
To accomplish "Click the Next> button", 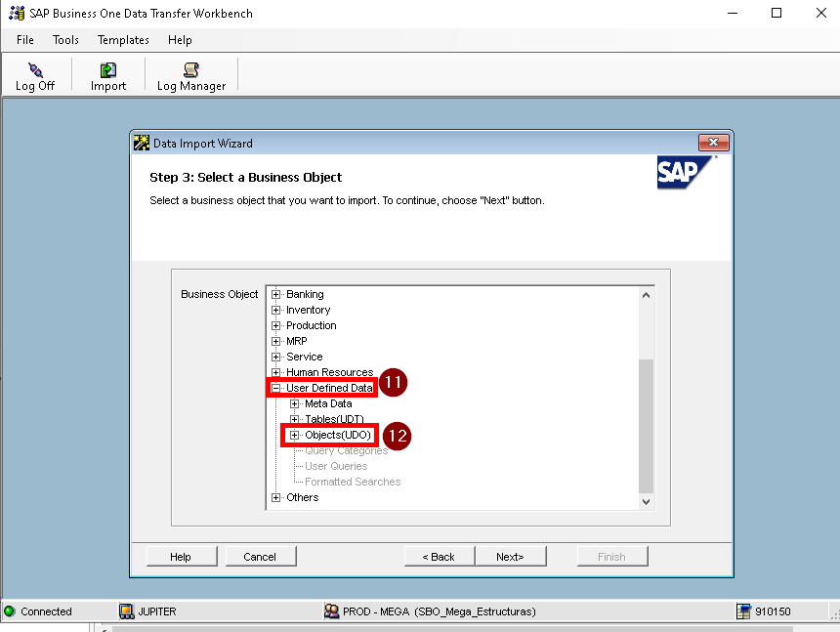I will tap(511, 557).
